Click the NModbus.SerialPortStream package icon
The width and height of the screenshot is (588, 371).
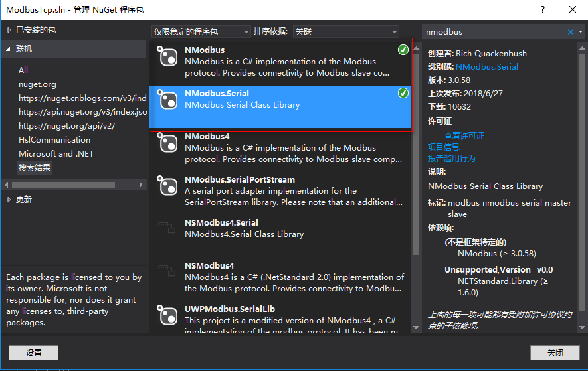coord(167,186)
